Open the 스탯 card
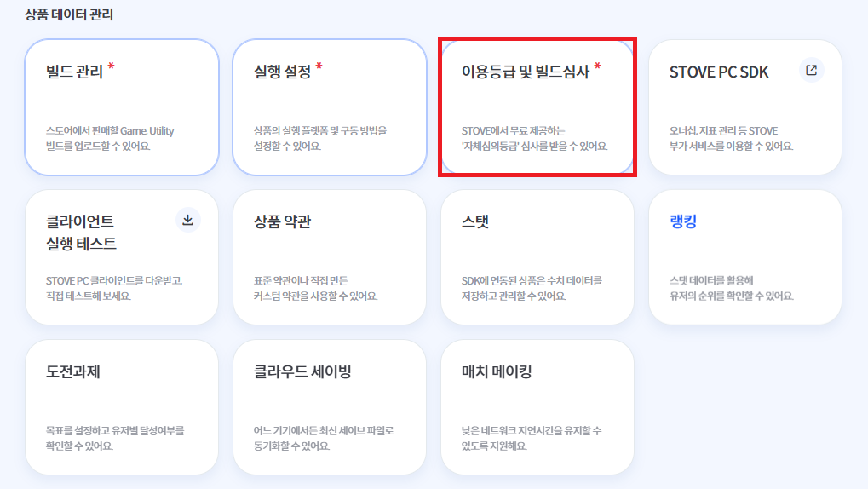Viewport: 868px width, 489px height. pos(537,257)
